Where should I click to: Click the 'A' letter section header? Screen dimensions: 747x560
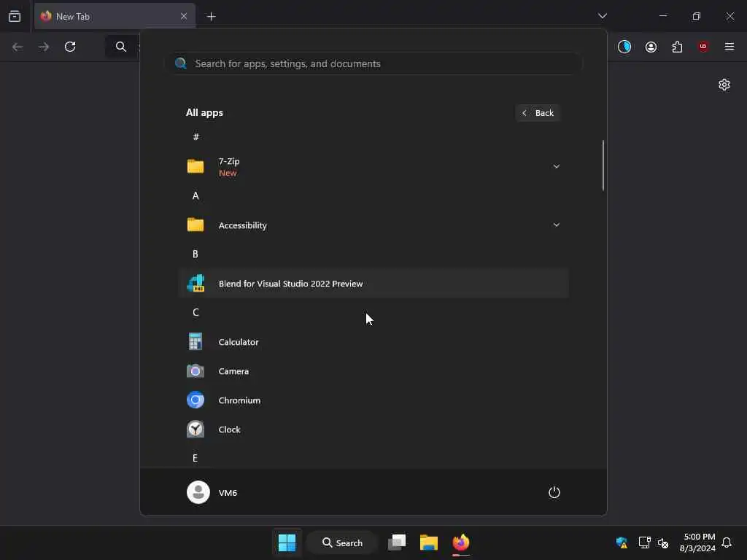[x=196, y=195]
